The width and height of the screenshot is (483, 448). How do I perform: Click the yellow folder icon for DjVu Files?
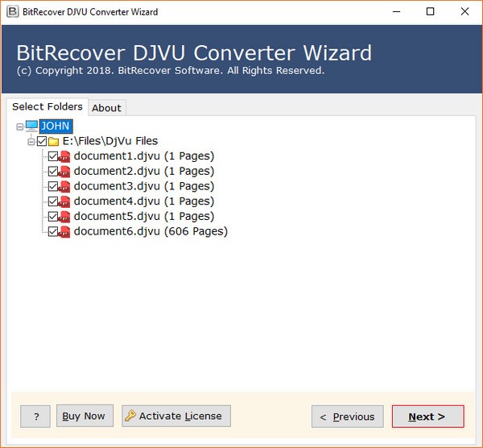tap(54, 142)
